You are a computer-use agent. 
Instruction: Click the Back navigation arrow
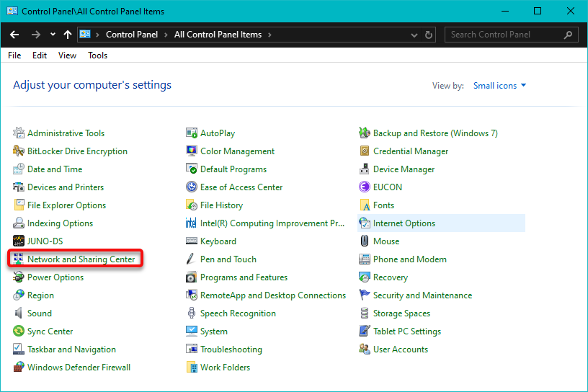click(14, 35)
